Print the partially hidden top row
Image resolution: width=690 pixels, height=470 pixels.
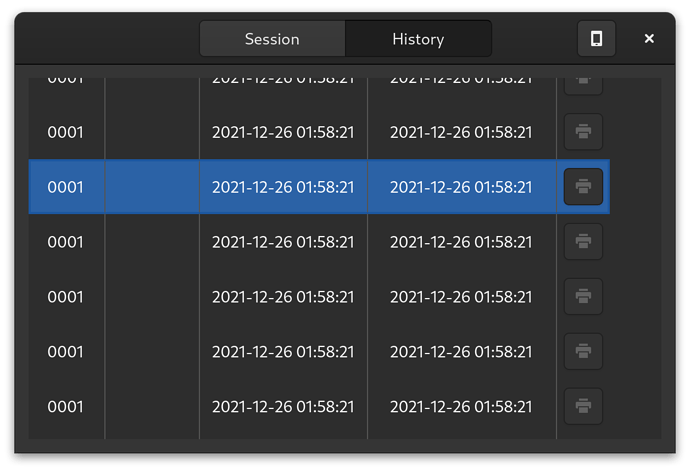tap(583, 84)
